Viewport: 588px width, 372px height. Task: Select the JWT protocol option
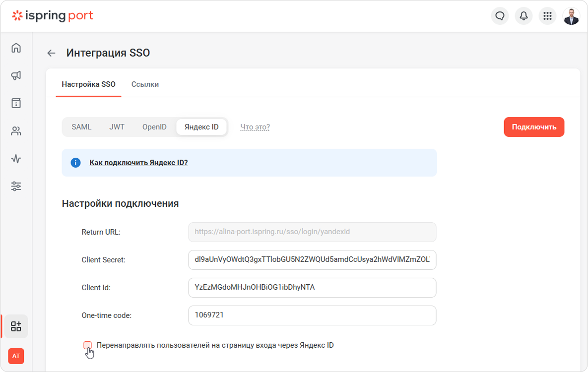click(117, 127)
